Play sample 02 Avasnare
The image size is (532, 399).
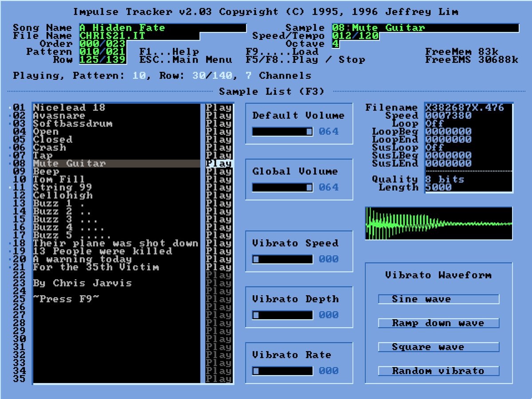coord(219,116)
